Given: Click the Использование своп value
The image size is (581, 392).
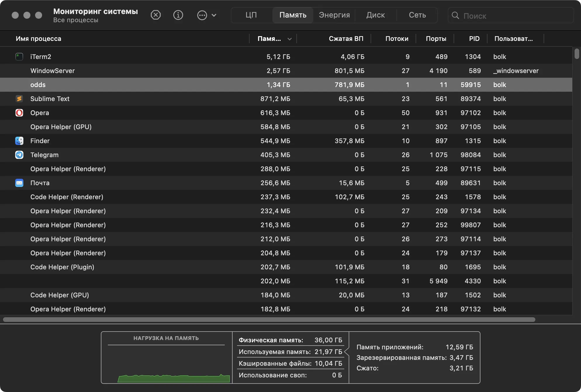Looking at the screenshot, I should click(x=337, y=375).
